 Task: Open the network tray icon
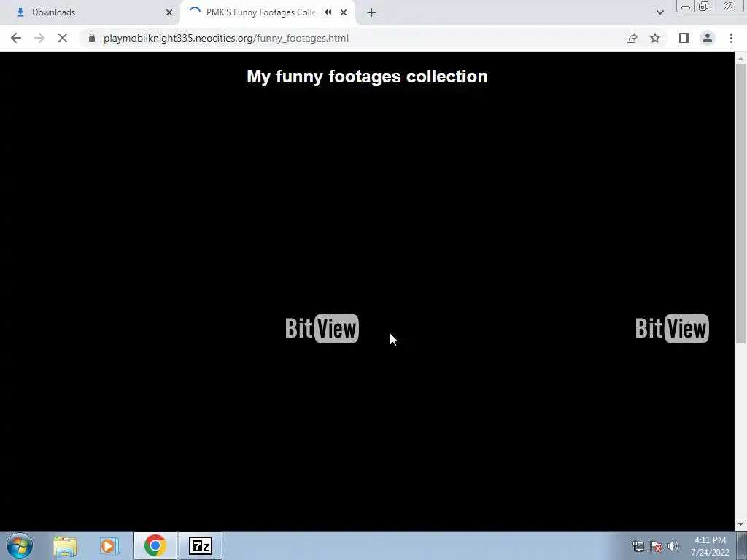click(x=638, y=546)
